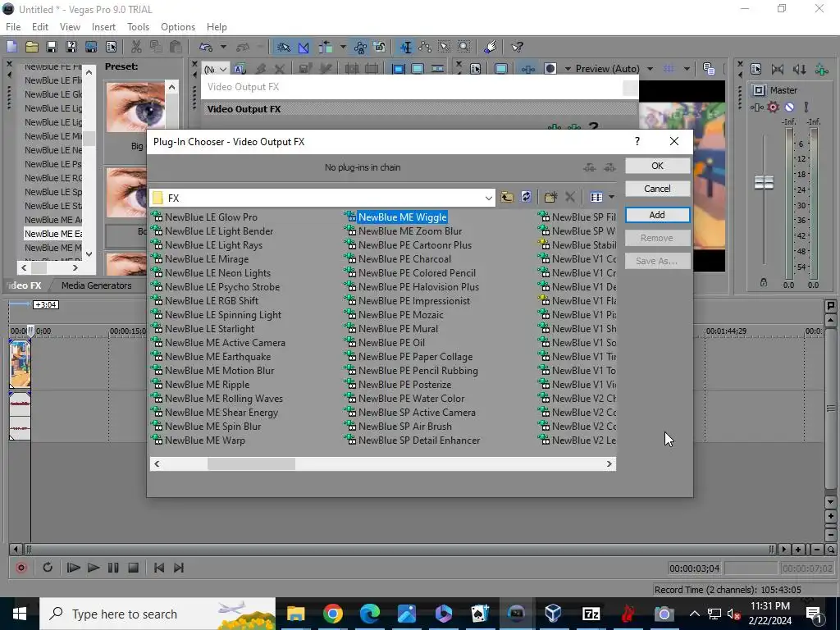Viewport: 840px width, 630px height.
Task: Open Auto Ripple mode dropdown arrow
Action: 343,47
